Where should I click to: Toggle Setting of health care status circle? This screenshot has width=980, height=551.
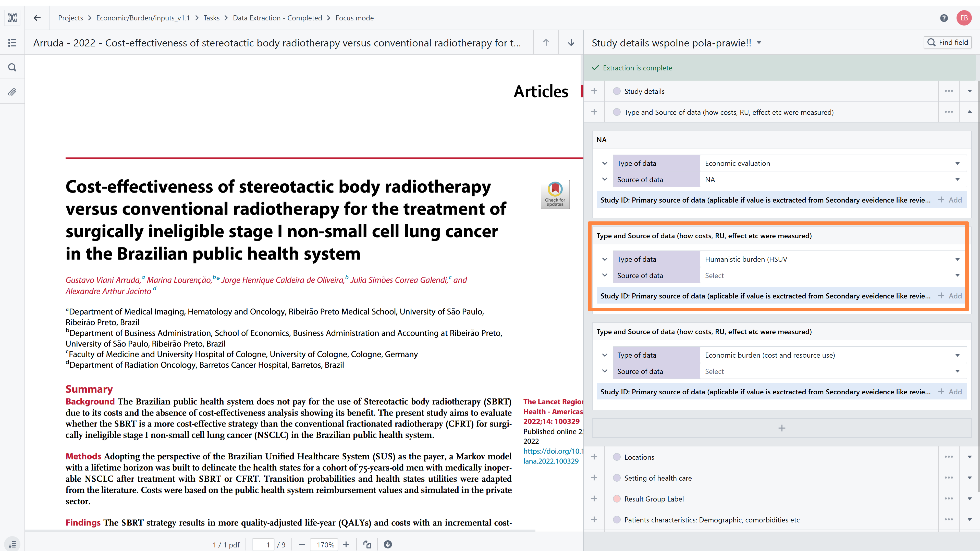617,478
